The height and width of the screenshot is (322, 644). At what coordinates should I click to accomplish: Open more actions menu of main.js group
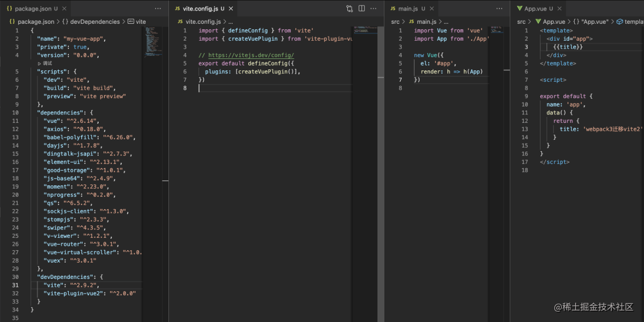[x=500, y=8]
